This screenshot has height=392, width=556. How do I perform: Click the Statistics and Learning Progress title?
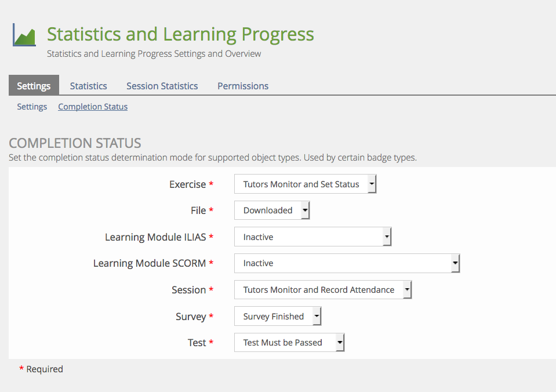point(180,34)
